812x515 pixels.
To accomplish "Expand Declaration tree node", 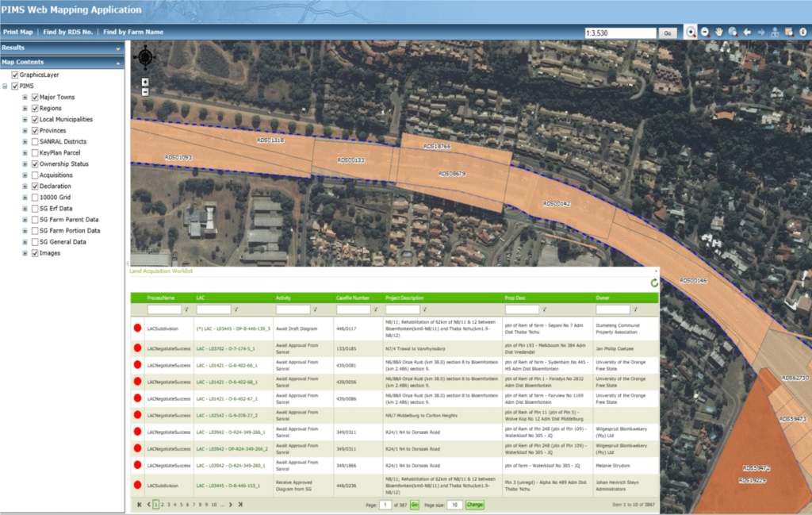I will [x=25, y=186].
